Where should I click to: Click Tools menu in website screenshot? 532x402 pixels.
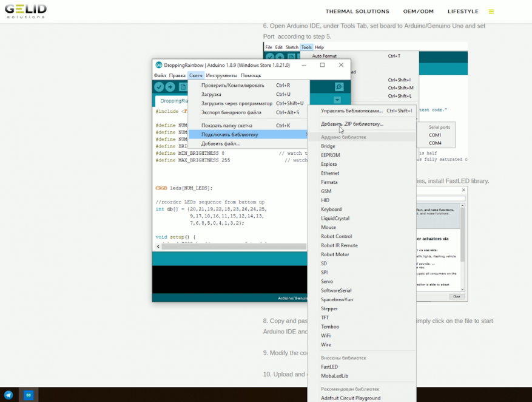306,47
